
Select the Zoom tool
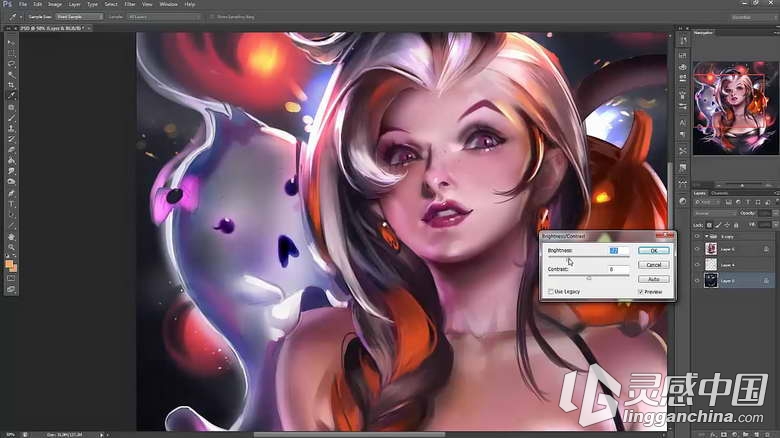[x=11, y=247]
